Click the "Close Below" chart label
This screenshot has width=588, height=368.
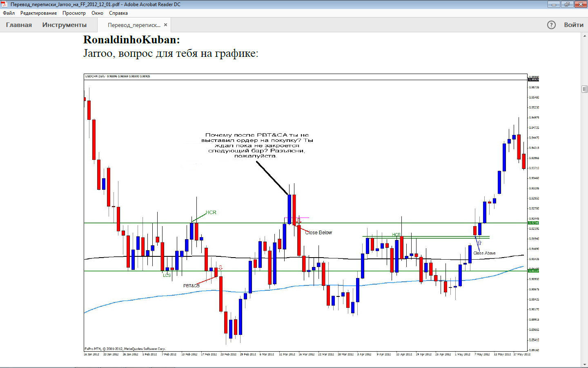[x=318, y=233]
